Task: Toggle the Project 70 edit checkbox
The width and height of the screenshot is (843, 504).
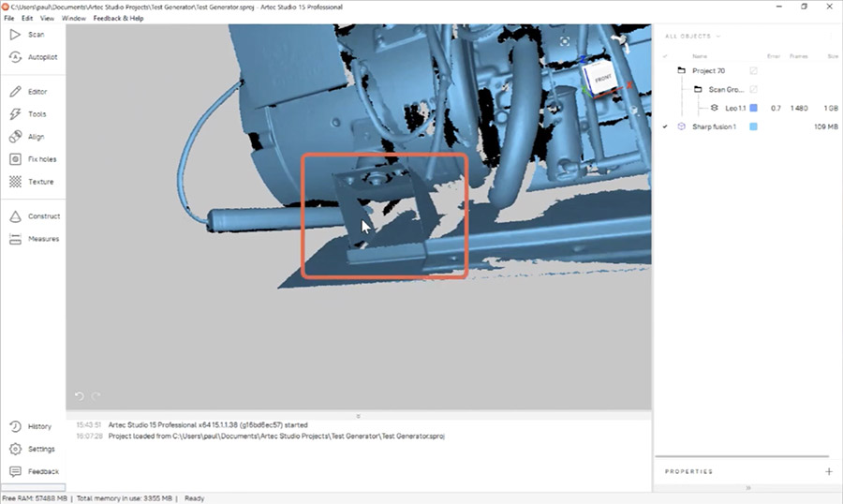Action: click(x=753, y=71)
